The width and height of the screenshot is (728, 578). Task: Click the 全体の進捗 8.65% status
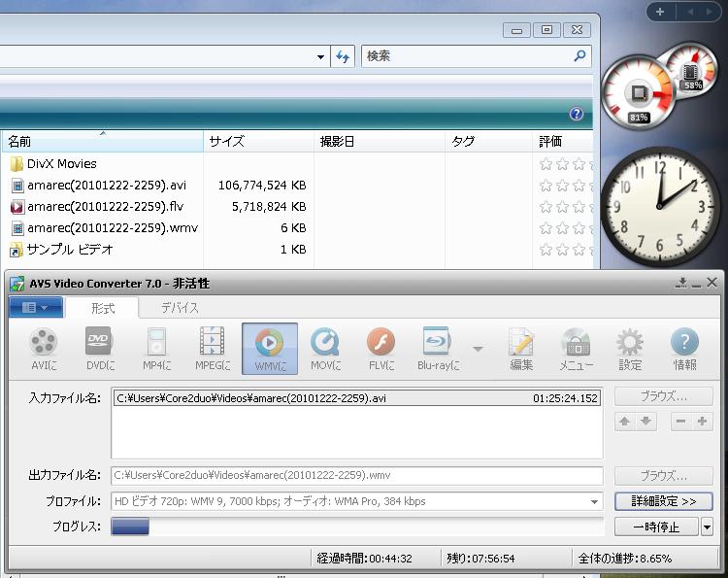624,558
